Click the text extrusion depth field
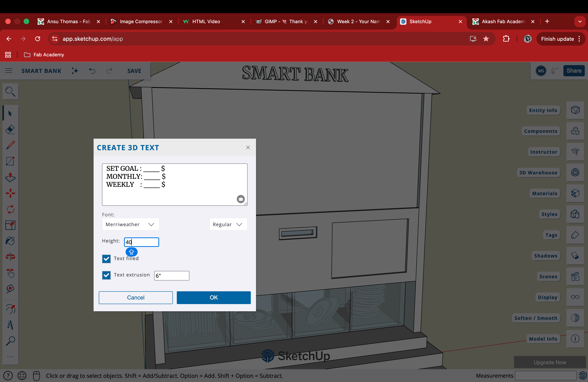 click(x=171, y=275)
